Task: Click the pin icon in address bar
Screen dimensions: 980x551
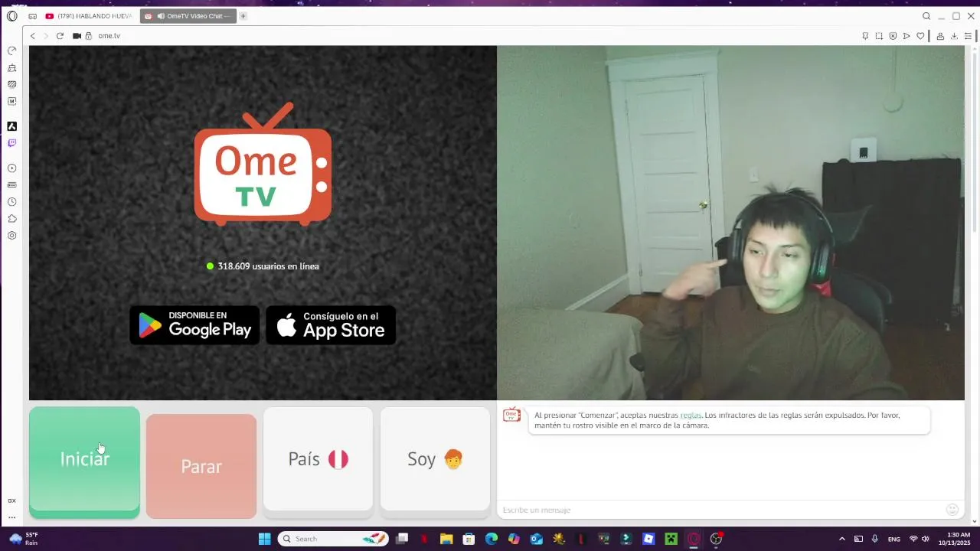Action: coord(865,36)
